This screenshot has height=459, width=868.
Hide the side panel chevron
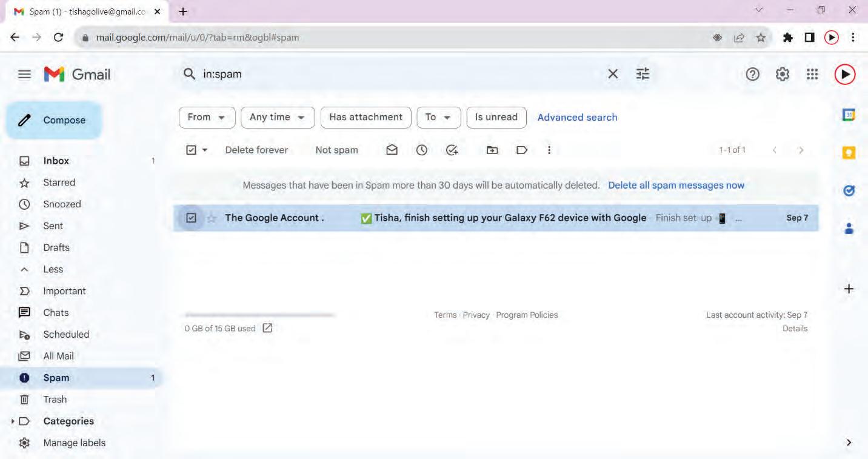point(849,443)
